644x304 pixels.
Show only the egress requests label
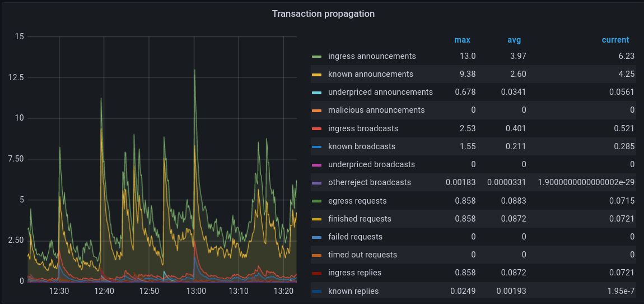pyautogui.click(x=357, y=201)
